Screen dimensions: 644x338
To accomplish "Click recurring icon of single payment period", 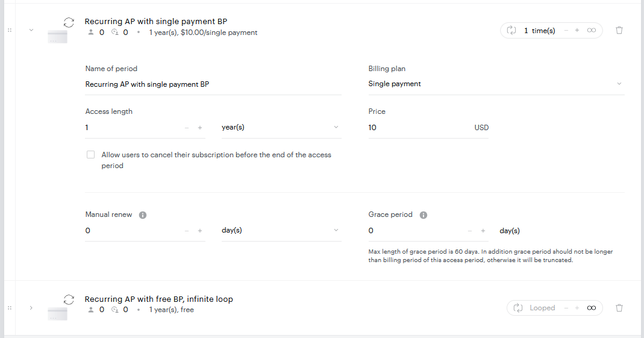I will click(x=69, y=22).
